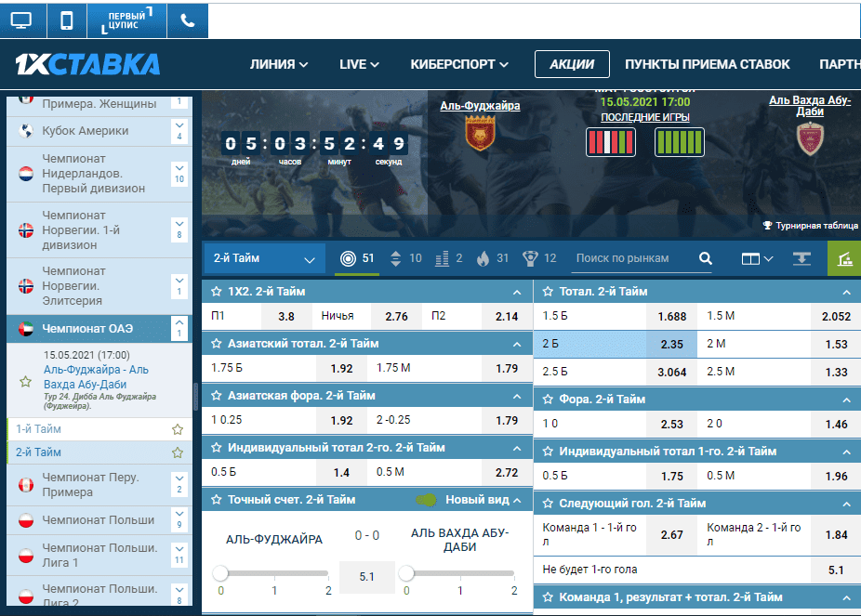Screen dimensions: 861x616
Task: Open the green statistics chart icon
Action: point(844,259)
